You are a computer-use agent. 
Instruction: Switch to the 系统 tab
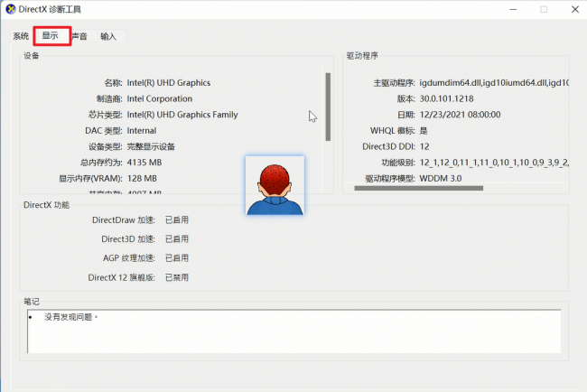click(21, 36)
